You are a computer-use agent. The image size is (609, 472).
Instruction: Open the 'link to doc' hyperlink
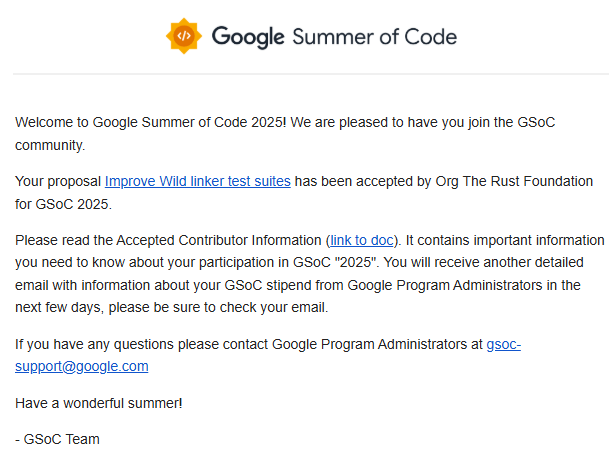tap(362, 240)
